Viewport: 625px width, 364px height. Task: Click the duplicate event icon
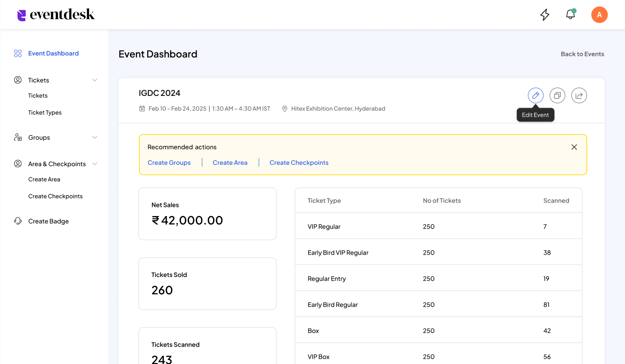coord(557,95)
